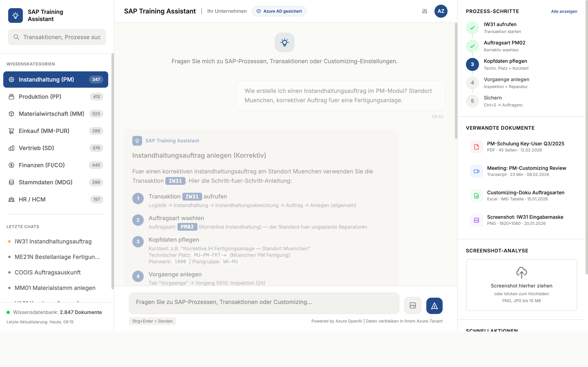
Task: Expand the Letzte Chats list
Action: tap(23, 227)
